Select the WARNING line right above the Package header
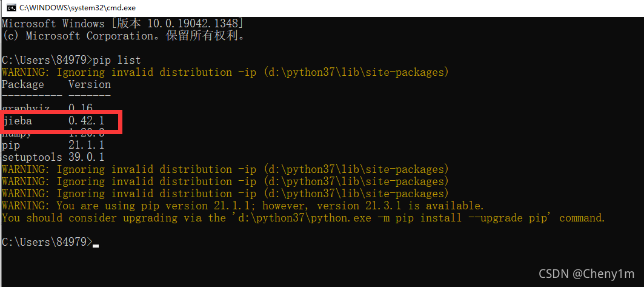The width and height of the screenshot is (644, 287). [225, 72]
